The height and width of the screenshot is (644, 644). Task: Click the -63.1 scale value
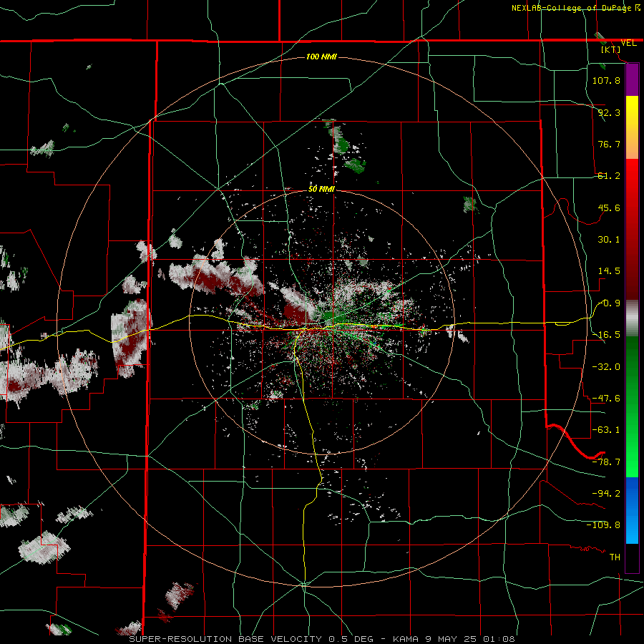click(606, 430)
